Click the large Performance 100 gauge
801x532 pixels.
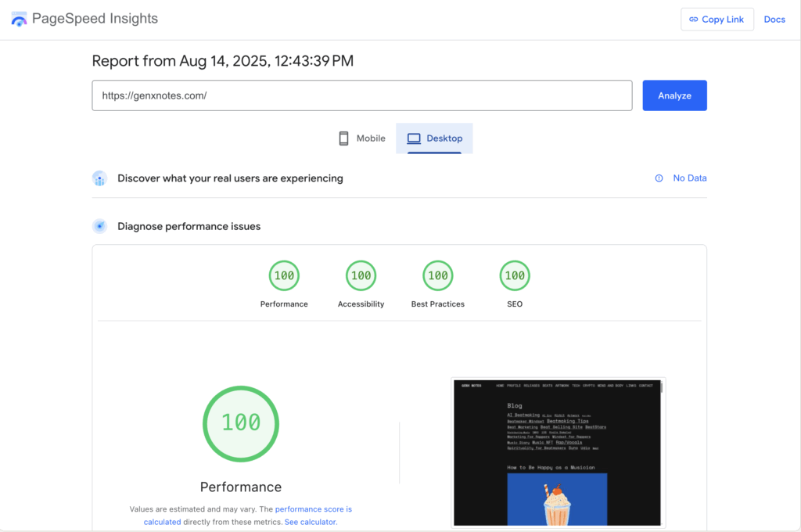[241, 424]
